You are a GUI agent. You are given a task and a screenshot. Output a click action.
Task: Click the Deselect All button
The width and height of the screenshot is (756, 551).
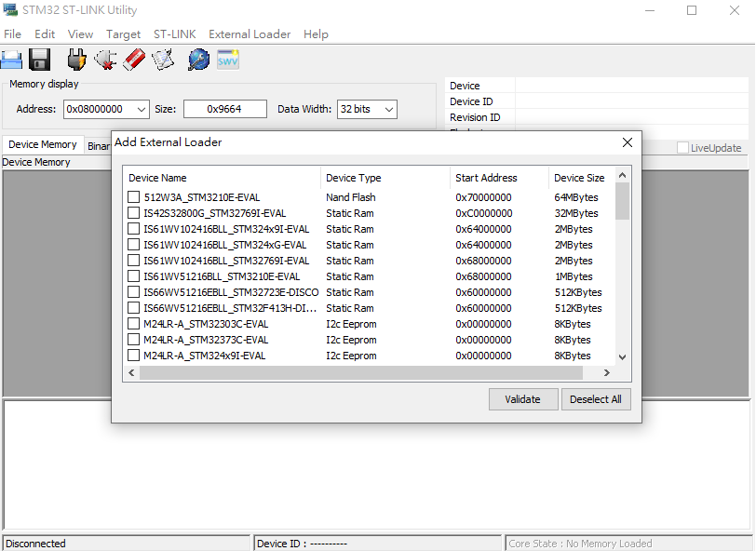[x=596, y=399]
